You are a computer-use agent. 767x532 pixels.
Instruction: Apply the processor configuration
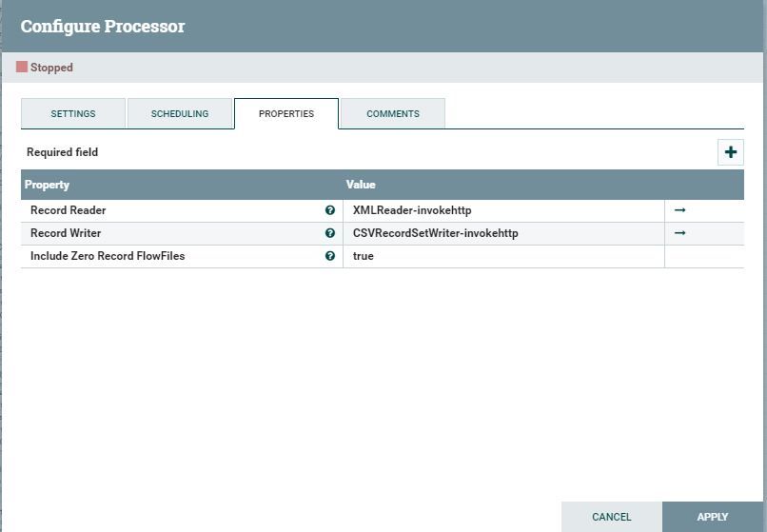(712, 517)
